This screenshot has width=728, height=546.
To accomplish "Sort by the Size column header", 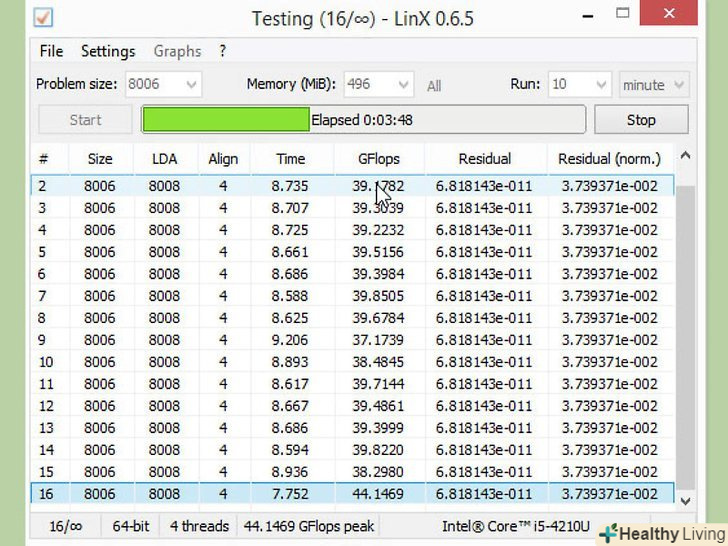I will (101, 159).
